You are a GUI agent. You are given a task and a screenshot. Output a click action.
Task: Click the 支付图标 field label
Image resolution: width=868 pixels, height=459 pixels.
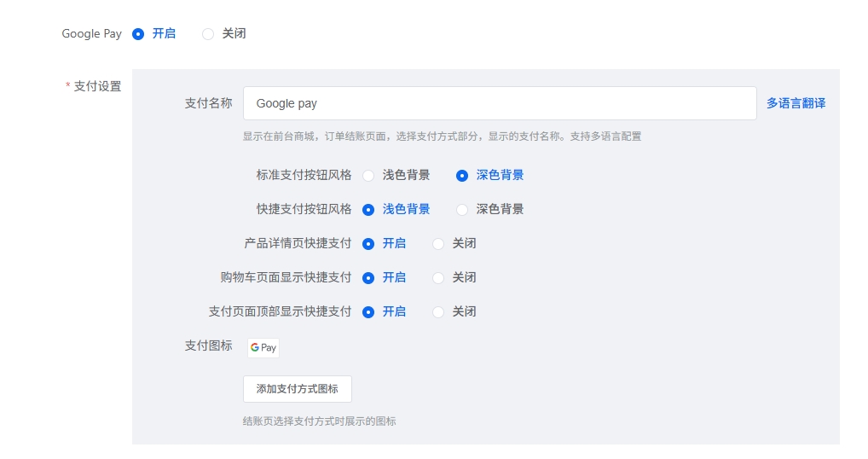pyautogui.click(x=208, y=346)
